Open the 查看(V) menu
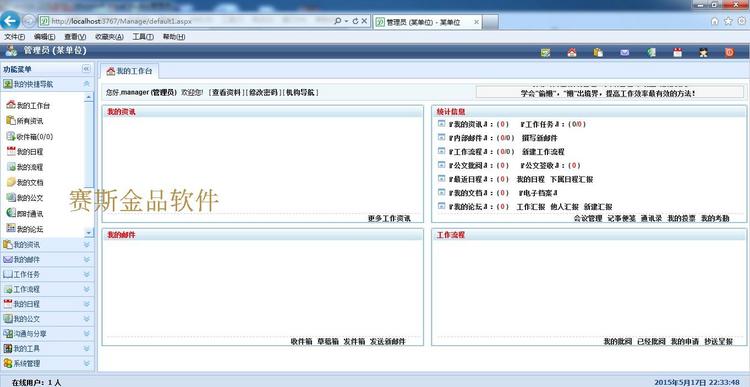This screenshot has width=750, height=387. pyautogui.click(x=75, y=37)
